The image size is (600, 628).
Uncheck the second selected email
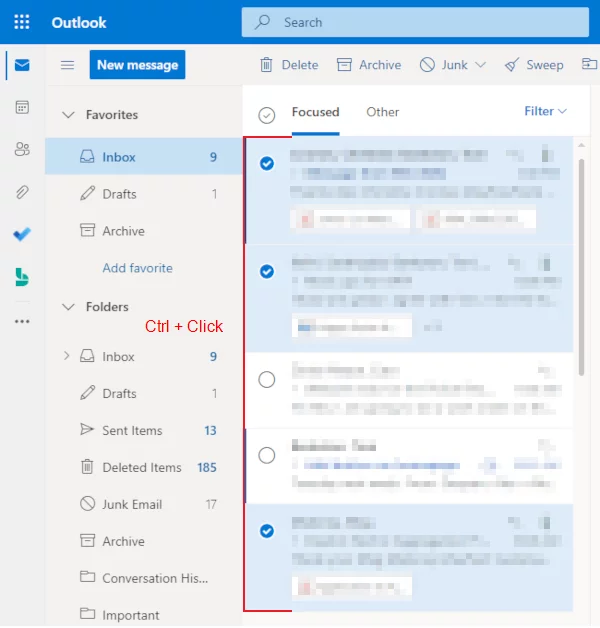coord(267,272)
